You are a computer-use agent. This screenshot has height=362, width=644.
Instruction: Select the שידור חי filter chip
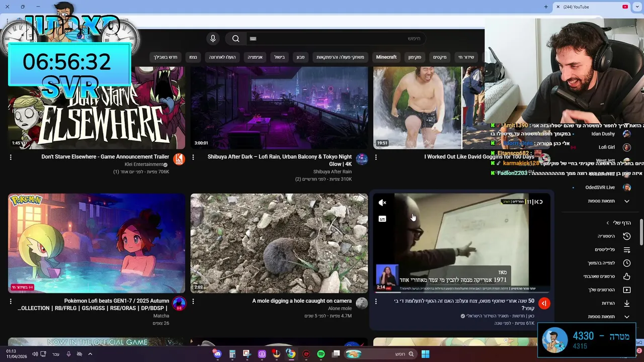click(466, 57)
